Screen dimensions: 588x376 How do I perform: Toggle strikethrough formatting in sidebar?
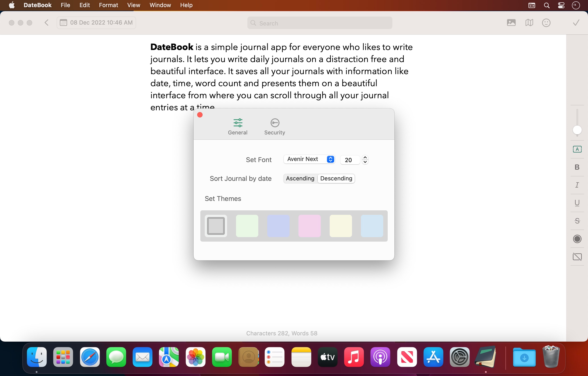pos(577,221)
